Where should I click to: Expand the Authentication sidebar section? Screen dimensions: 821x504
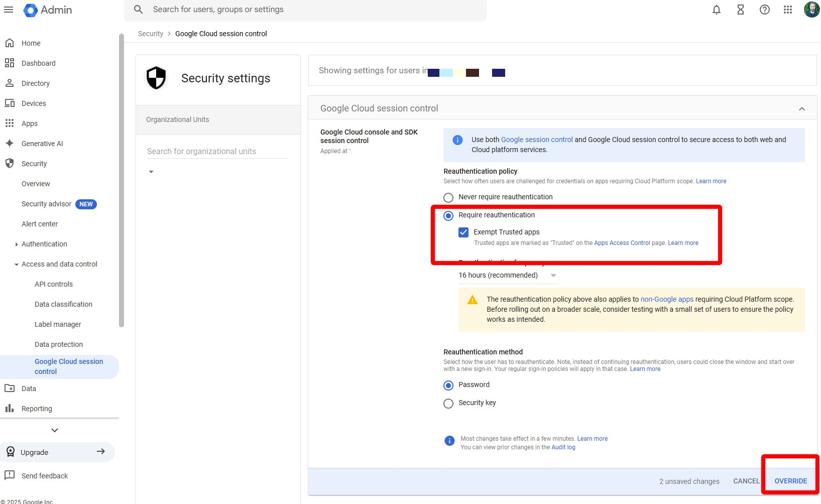(x=17, y=244)
